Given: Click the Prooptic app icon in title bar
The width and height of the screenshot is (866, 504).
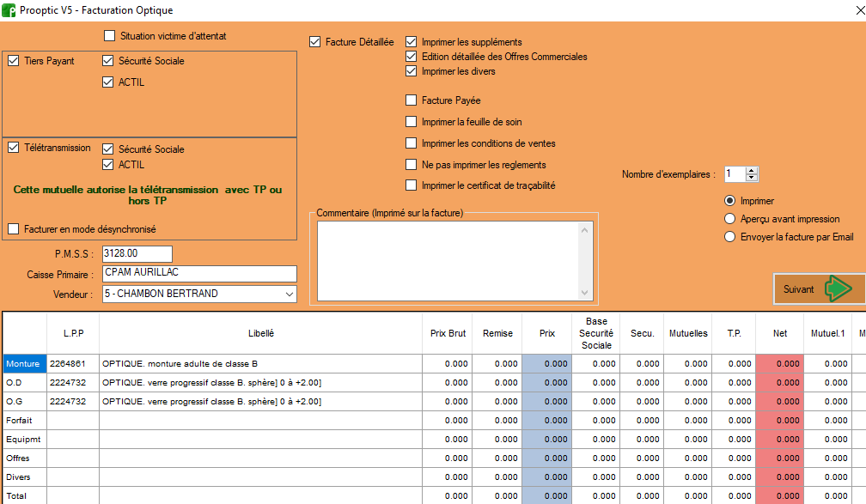Looking at the screenshot, I should pyautogui.click(x=9, y=10).
